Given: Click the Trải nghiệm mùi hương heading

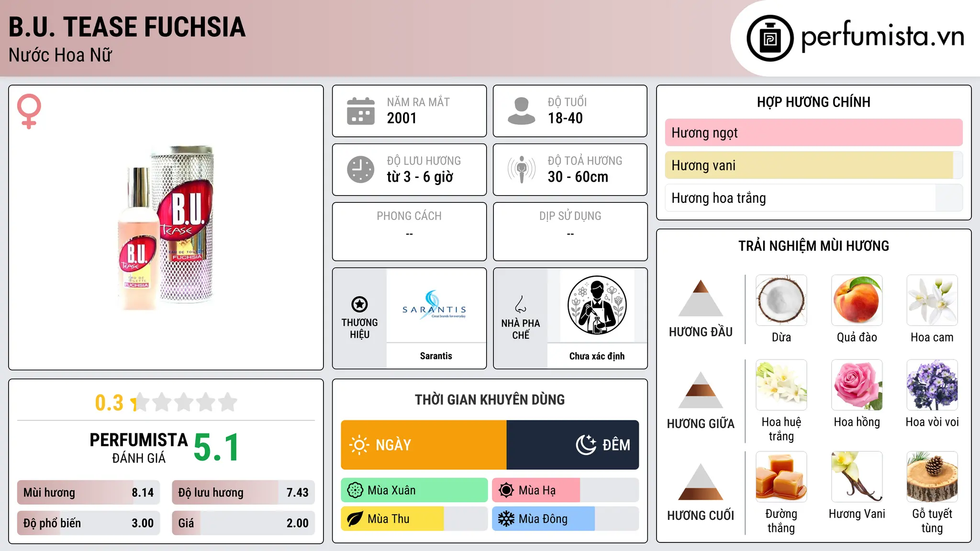Looking at the screenshot, I should (x=813, y=246).
